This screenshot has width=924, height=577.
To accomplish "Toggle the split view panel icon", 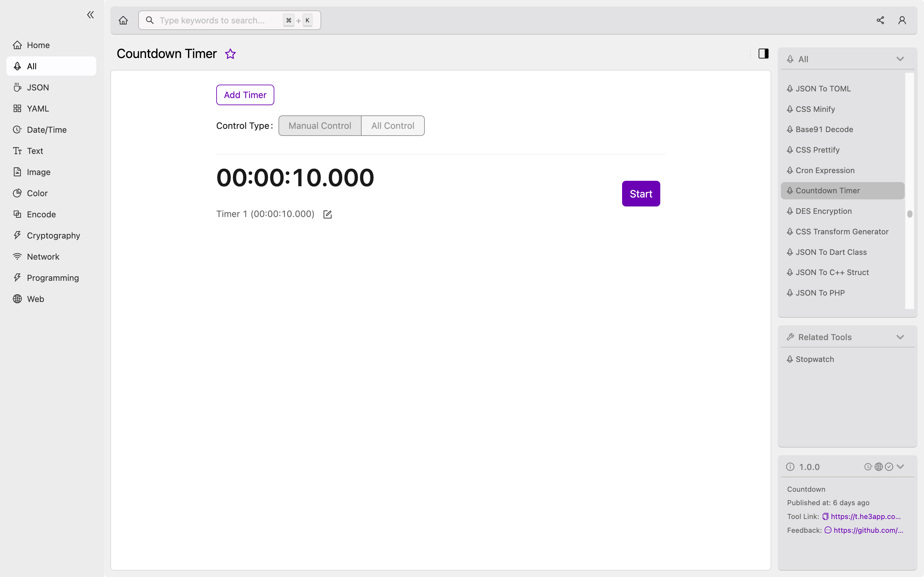I will tap(764, 53).
